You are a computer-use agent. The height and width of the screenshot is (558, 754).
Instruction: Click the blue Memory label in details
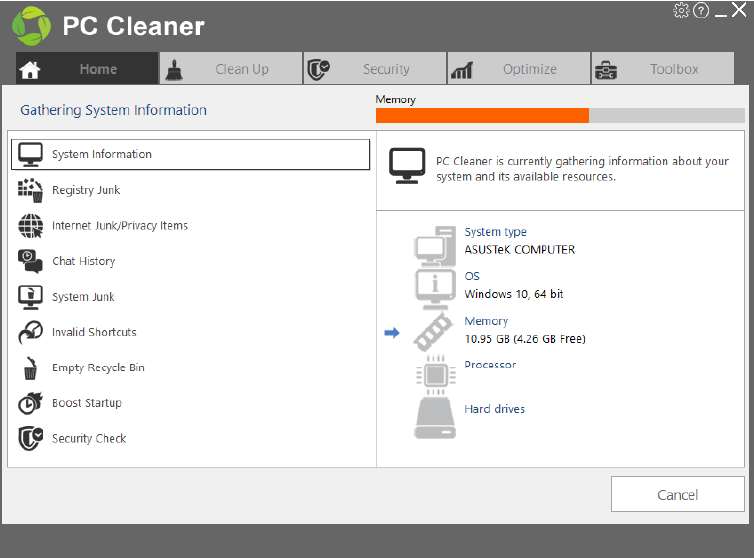point(486,321)
